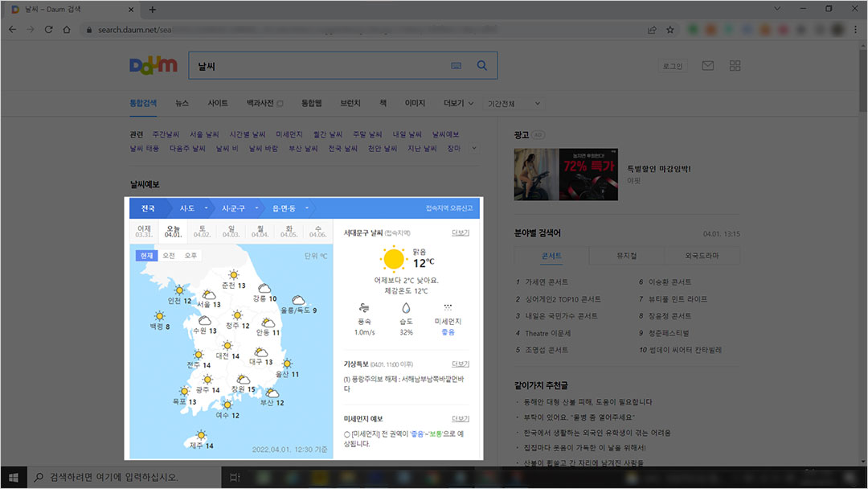
Task: Click the Windows taskbar search box
Action: click(124, 477)
